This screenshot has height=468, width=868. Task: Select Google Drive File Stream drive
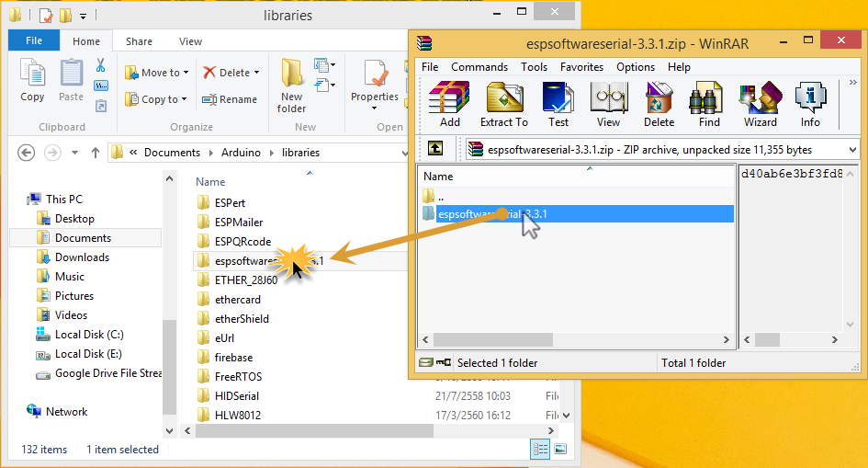[x=98, y=373]
